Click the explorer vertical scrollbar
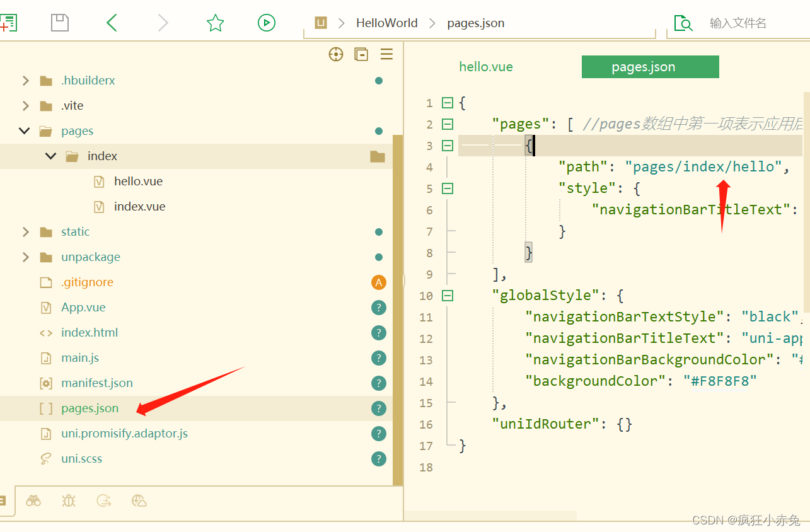The image size is (810, 532). pyautogui.click(x=398, y=309)
